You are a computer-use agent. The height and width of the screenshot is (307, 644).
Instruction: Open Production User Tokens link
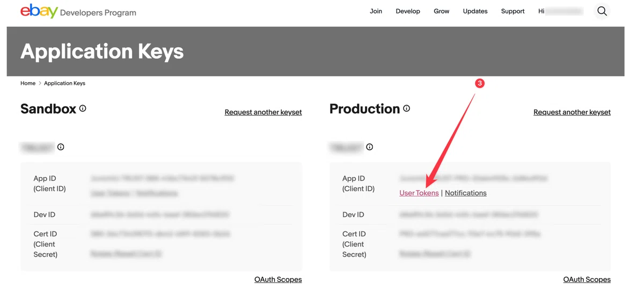click(x=419, y=193)
